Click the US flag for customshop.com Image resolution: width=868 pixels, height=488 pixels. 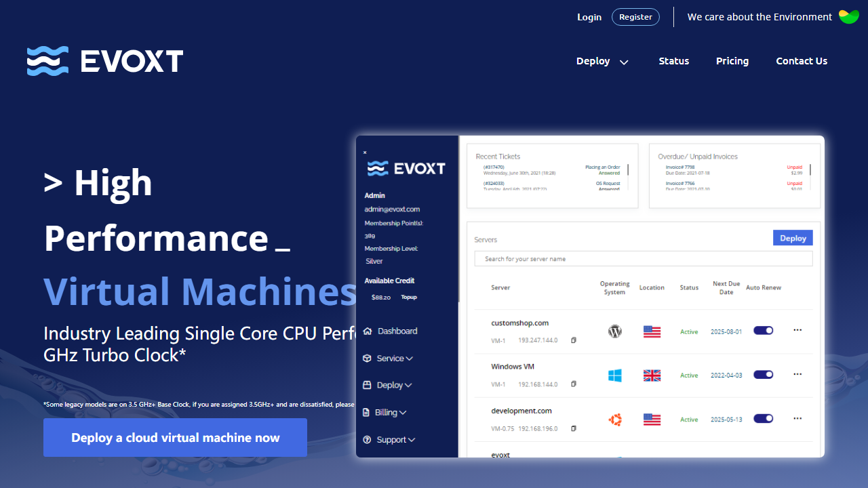[652, 331]
